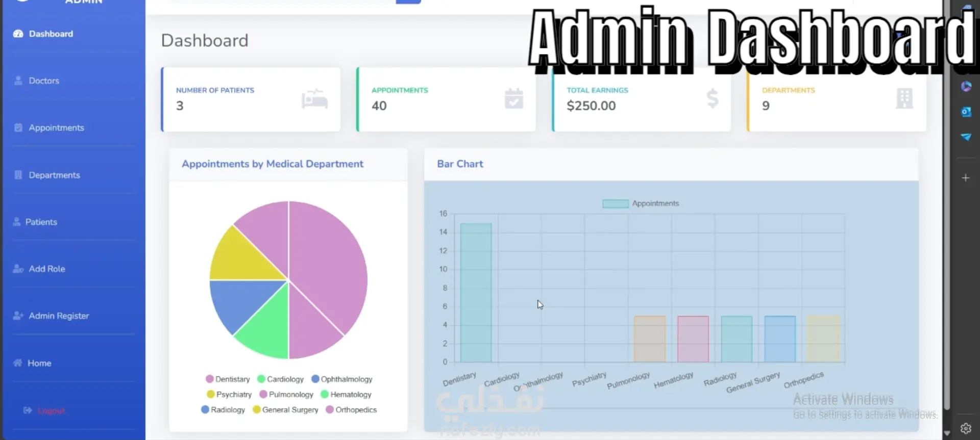The width and height of the screenshot is (980, 440).
Task: Toggle Cardiology in pie chart legend
Action: (x=280, y=379)
